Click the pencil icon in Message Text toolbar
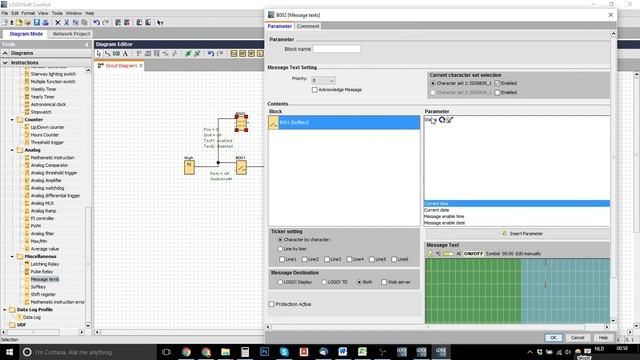The width and height of the screenshot is (640, 360). tap(430, 253)
